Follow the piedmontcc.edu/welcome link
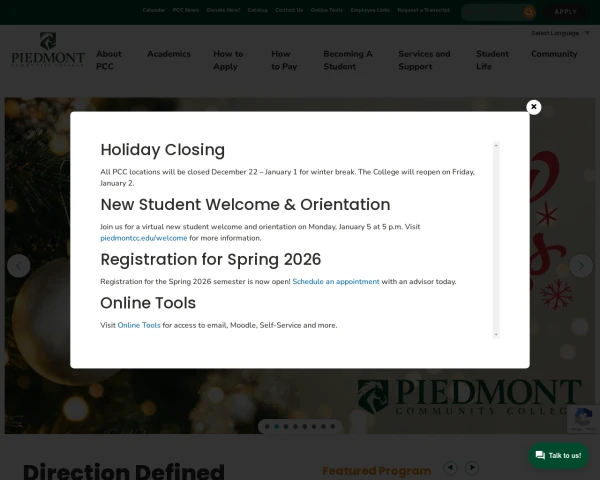Viewport: 600px width, 480px height. (x=143, y=238)
